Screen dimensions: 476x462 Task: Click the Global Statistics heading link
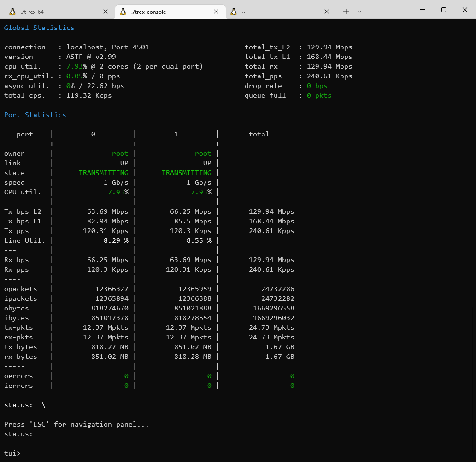coord(39,28)
